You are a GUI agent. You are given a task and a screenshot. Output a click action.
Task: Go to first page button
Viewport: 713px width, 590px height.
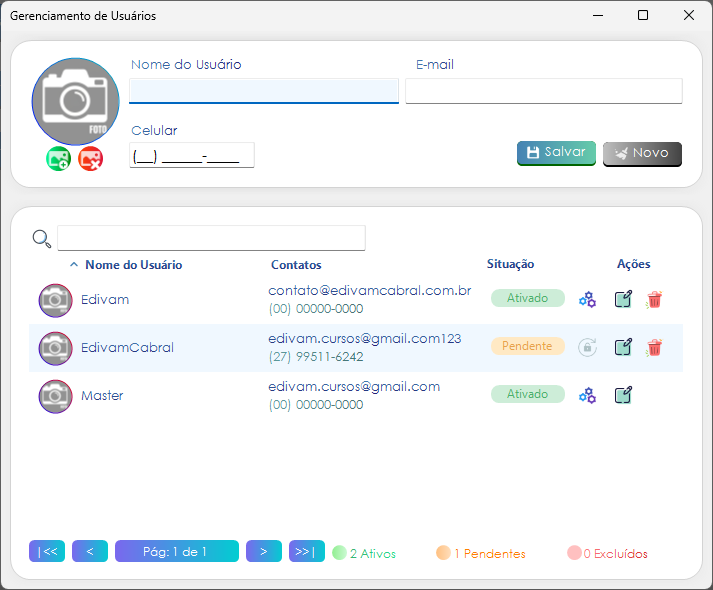coord(47,551)
